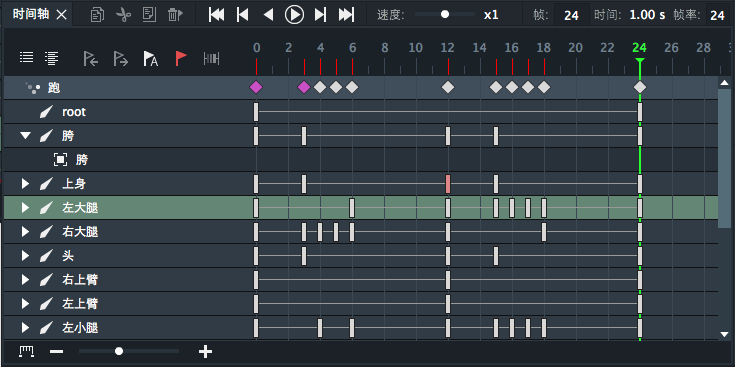735x367 pixels.
Task: Click the ruler fit icon at bottom left
Action: tap(26, 351)
